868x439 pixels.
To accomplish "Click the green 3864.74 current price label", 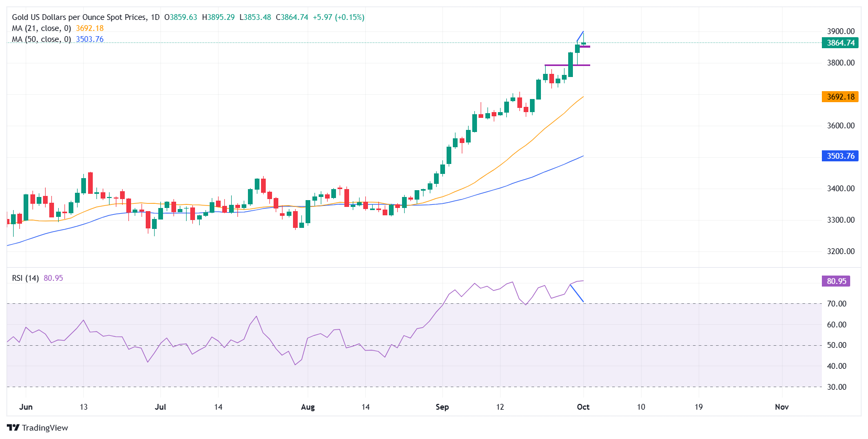I will [x=840, y=43].
